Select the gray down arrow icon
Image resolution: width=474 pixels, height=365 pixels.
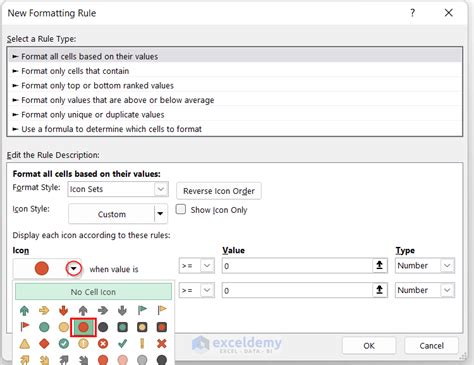(x=122, y=311)
